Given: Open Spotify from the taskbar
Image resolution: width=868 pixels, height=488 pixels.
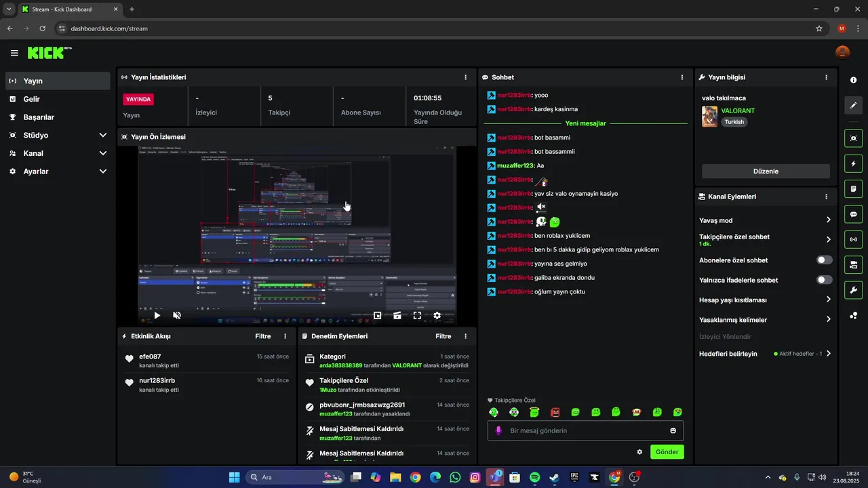Looking at the screenshot, I should click(534, 477).
